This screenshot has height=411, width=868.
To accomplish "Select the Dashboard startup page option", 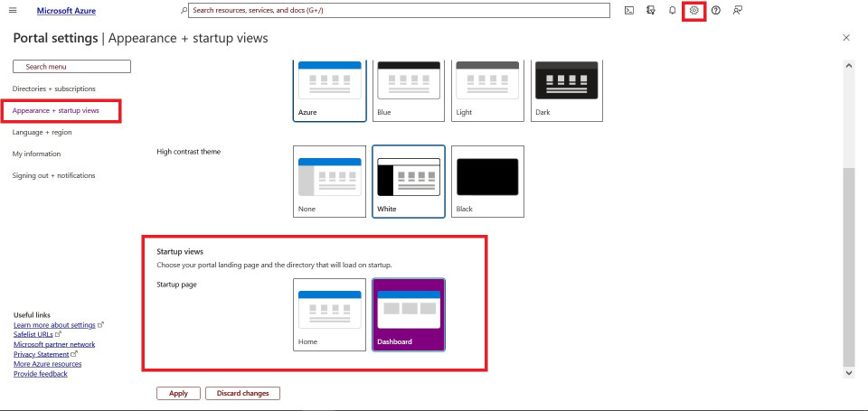I will pyautogui.click(x=409, y=313).
